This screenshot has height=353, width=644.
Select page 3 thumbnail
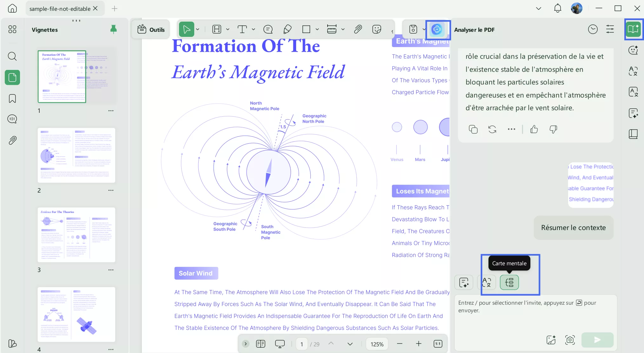point(76,235)
